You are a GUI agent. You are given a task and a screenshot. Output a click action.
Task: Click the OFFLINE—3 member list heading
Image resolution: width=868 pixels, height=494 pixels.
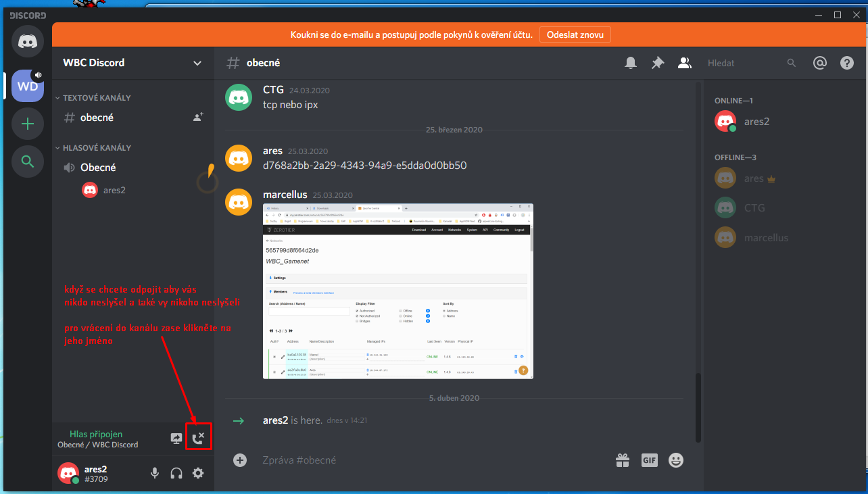(736, 157)
